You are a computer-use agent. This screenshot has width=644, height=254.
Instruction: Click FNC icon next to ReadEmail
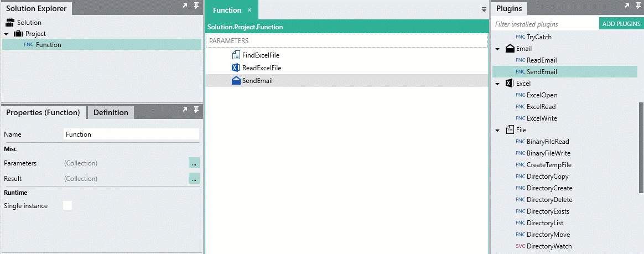pos(521,60)
